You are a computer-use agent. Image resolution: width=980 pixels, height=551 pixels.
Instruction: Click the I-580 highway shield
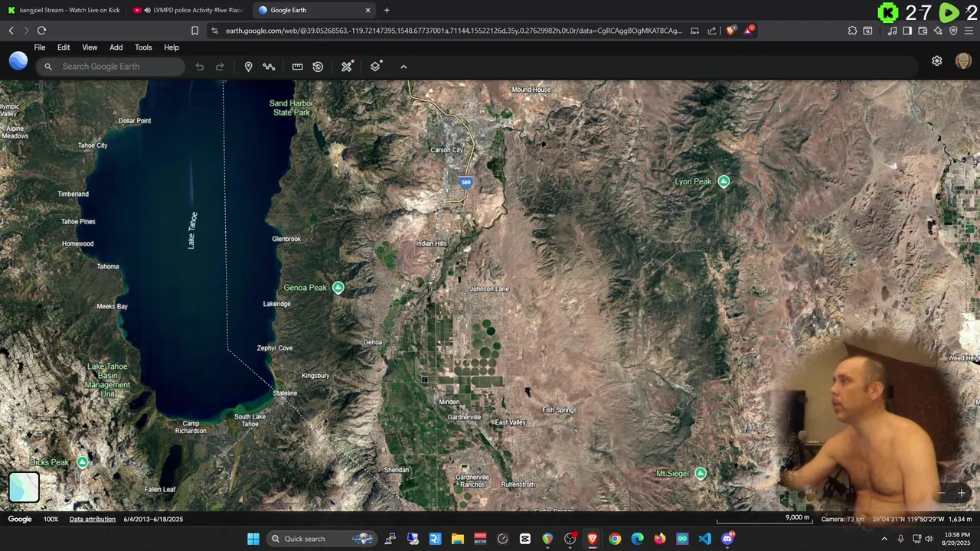tap(465, 182)
